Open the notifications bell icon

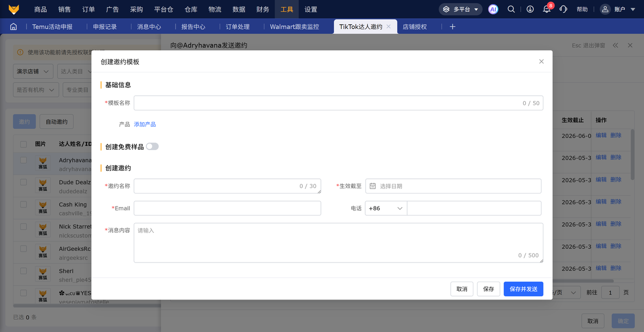click(x=547, y=9)
